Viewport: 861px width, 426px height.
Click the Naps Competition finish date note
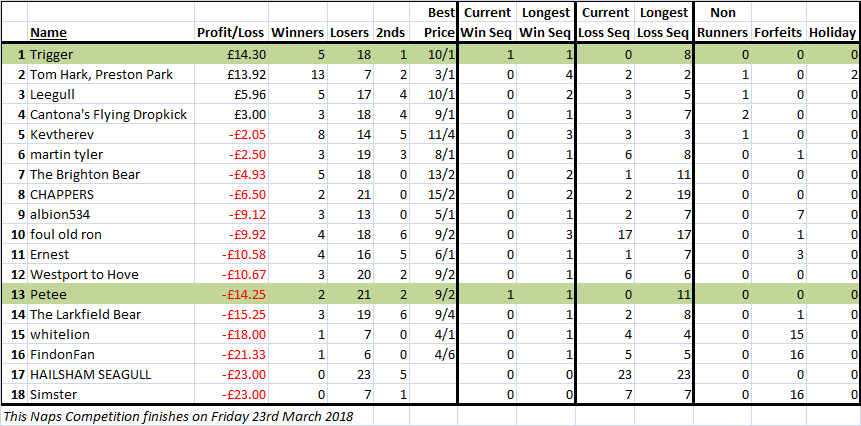click(178, 417)
